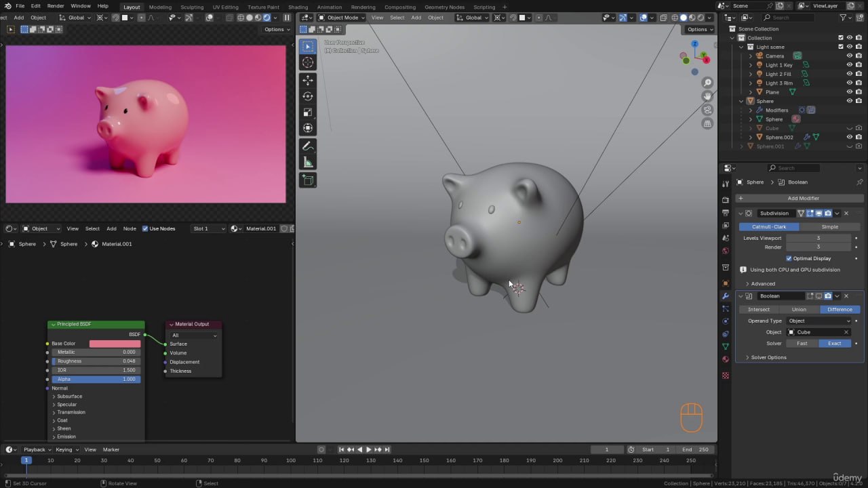
Task: Open the Operand Type dropdown
Action: [818, 321]
